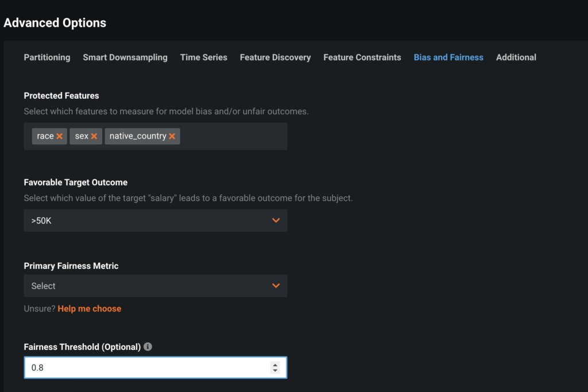This screenshot has width=588, height=392.
Task: Open the Favorable Target Outcome dropdown
Action: 156,220
